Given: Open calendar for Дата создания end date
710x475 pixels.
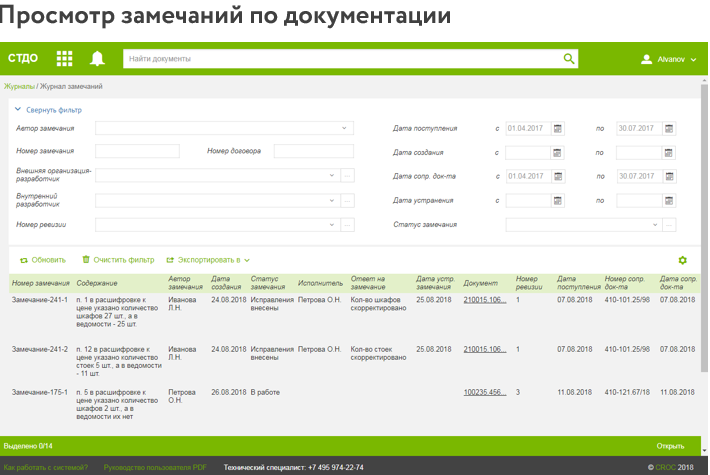Looking at the screenshot, I should (668, 153).
